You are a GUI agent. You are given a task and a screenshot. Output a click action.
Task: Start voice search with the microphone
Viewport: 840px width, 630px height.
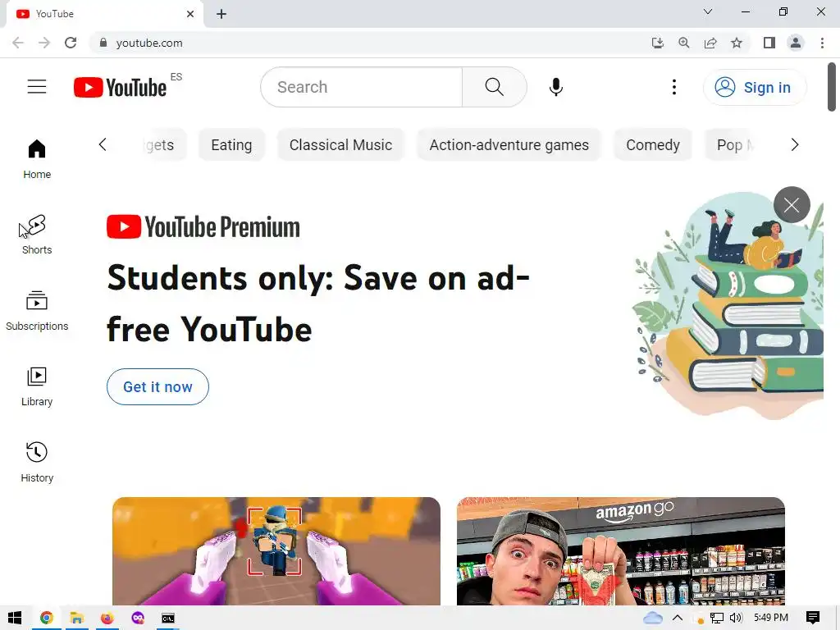[x=556, y=87]
